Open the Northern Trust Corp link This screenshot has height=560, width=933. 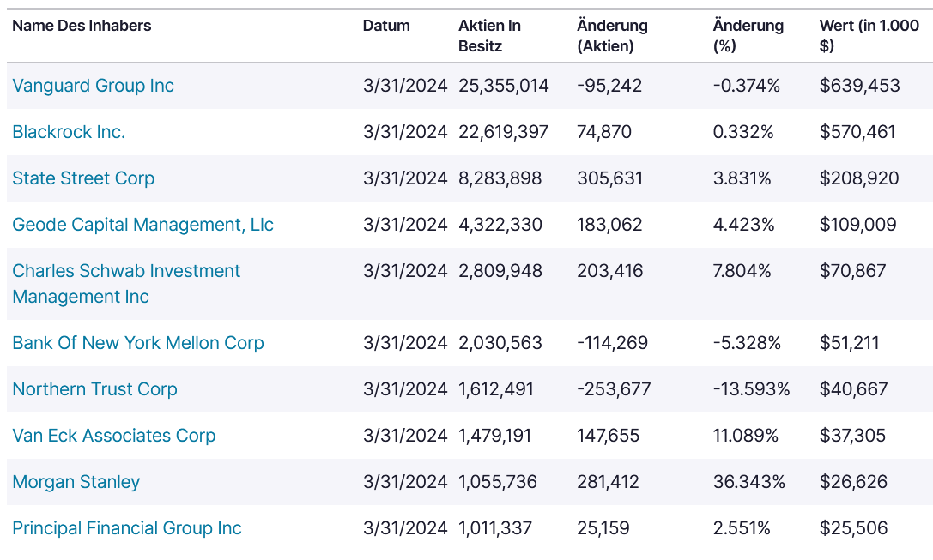point(94,389)
